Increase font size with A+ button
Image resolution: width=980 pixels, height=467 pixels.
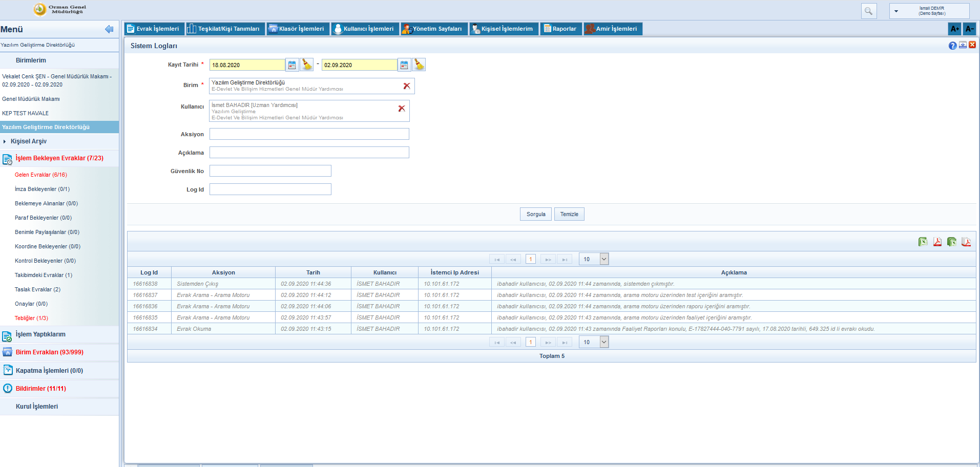[954, 29]
